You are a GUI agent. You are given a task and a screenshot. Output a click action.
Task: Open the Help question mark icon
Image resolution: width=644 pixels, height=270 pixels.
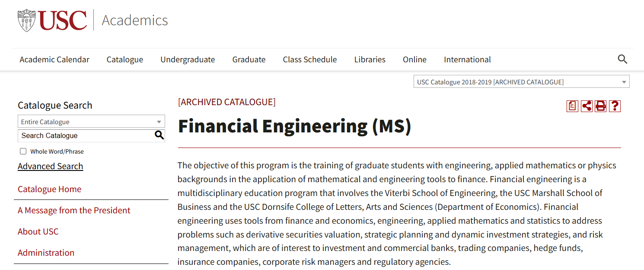[615, 106]
